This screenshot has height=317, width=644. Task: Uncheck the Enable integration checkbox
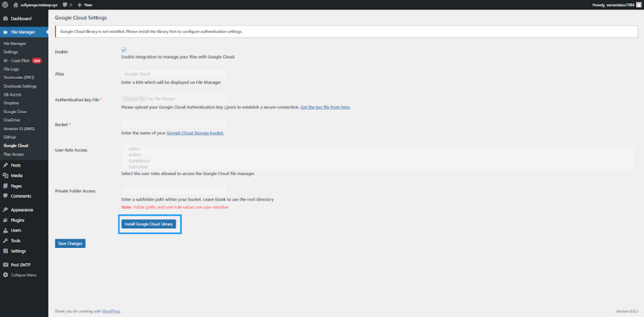124,50
